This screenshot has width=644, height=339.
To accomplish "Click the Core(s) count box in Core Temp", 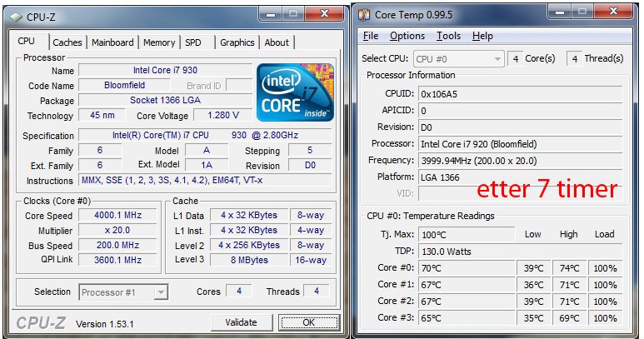I will (x=515, y=59).
